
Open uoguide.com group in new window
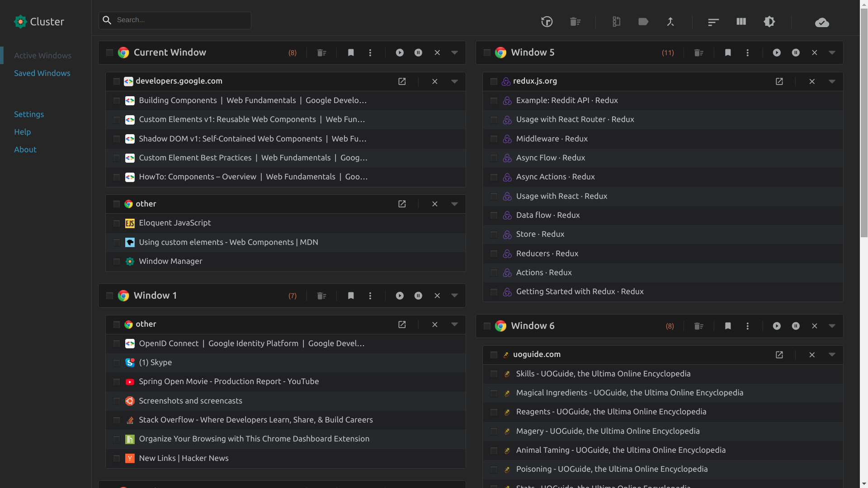point(779,355)
